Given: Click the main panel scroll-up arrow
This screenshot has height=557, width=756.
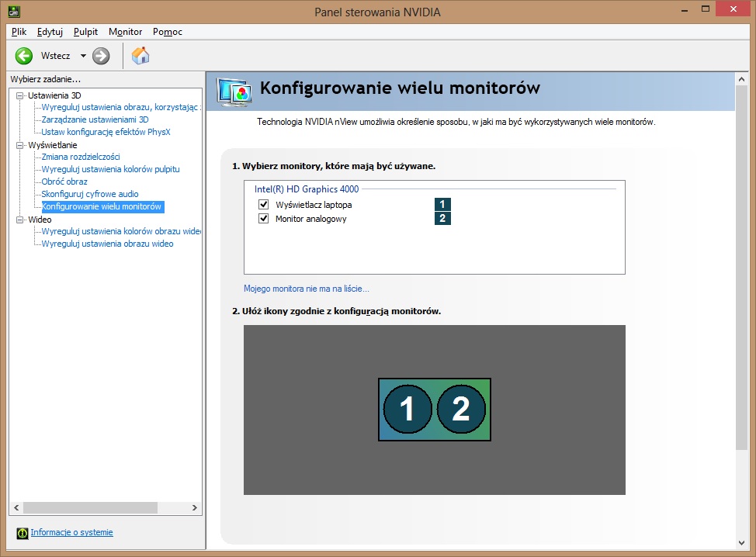Looking at the screenshot, I should 741,79.
